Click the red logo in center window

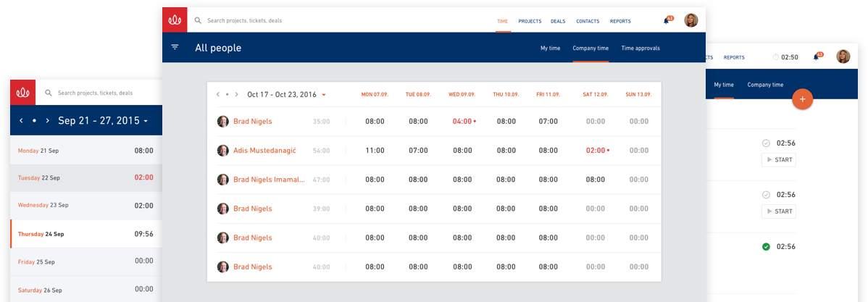(x=175, y=20)
